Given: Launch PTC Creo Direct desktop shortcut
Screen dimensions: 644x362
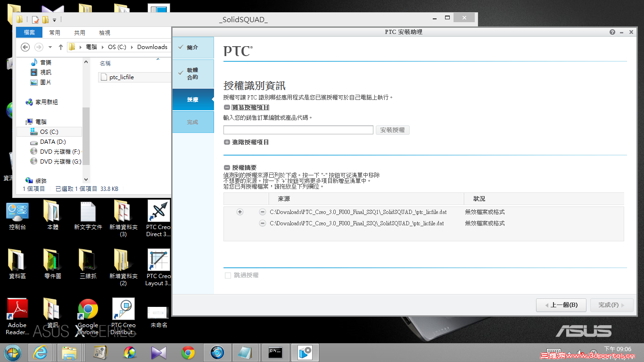Looking at the screenshot, I should (x=158, y=219).
